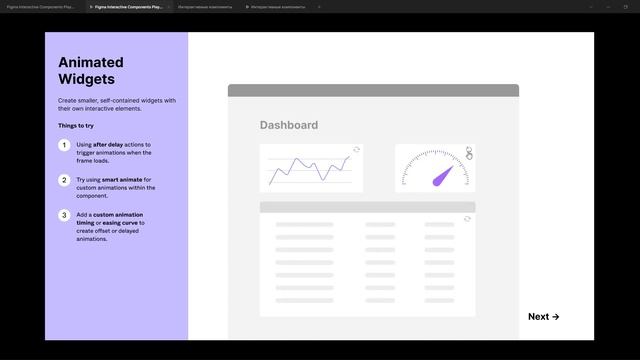The width and height of the screenshot is (640, 360).
Task: Click step number 1 circle
Action: coord(64,145)
